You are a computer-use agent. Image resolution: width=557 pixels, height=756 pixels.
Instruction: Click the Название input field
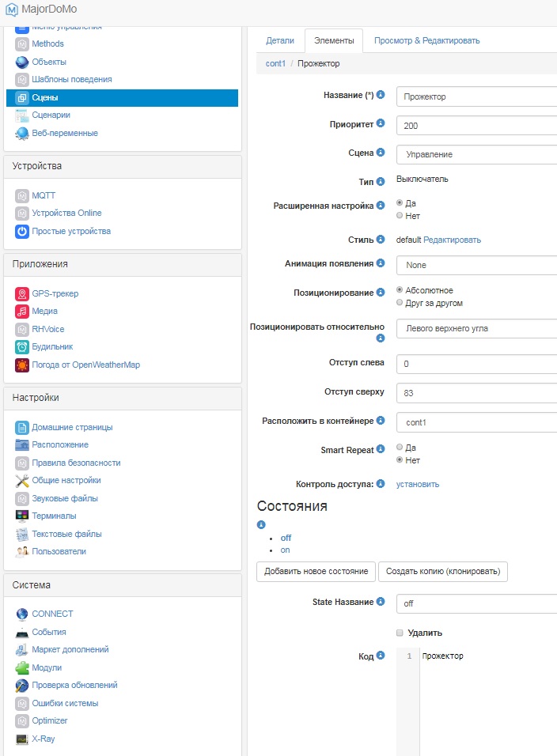[476, 97]
